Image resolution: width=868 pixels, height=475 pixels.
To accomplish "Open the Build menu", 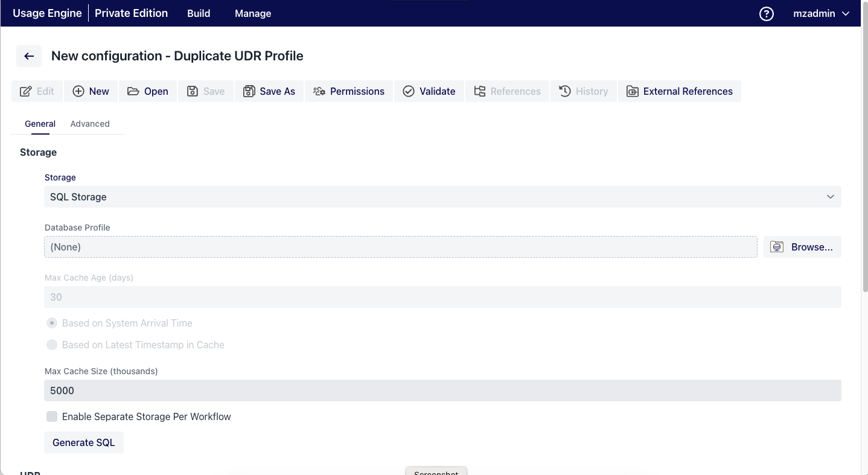I will 199,13.
